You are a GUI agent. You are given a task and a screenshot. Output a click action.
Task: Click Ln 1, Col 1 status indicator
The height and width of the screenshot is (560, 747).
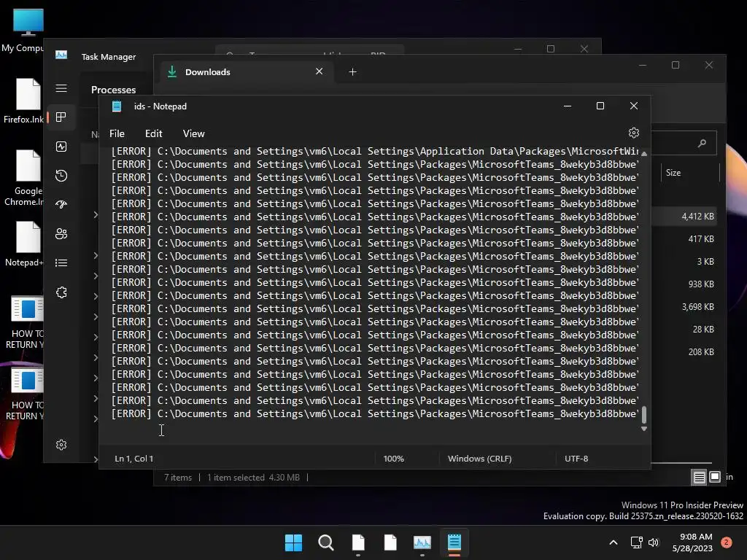coord(134,459)
